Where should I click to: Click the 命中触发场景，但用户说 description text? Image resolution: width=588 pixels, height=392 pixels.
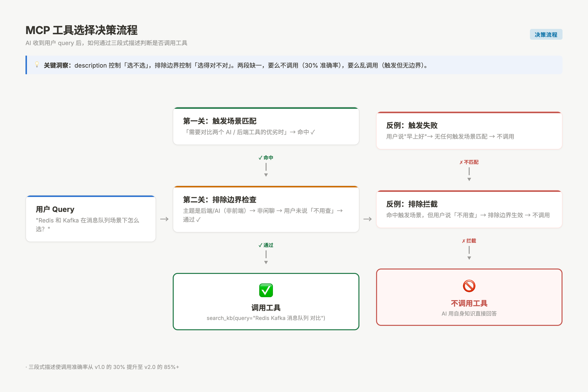468,215
